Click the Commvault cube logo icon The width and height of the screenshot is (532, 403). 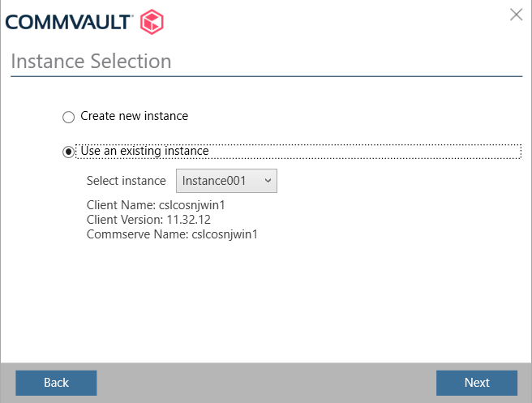(153, 20)
